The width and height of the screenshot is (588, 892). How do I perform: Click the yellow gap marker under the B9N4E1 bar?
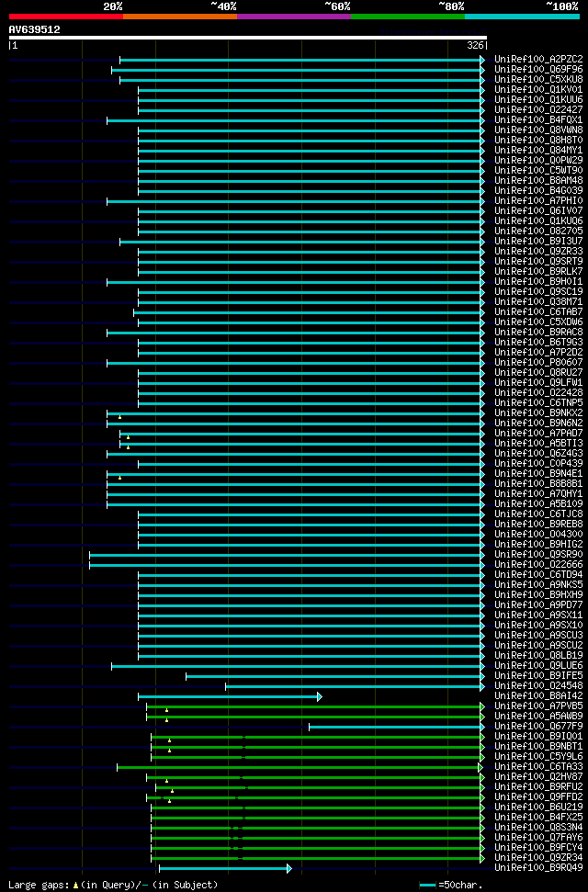(x=119, y=478)
